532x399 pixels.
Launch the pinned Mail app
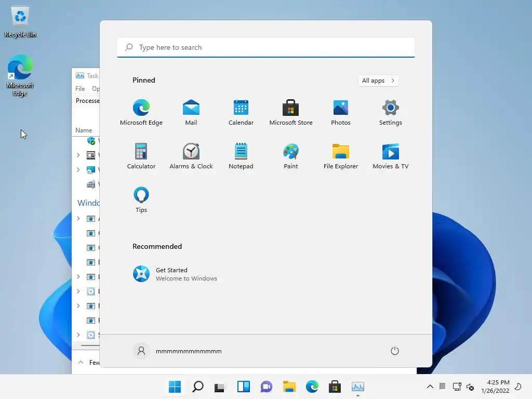pyautogui.click(x=191, y=112)
